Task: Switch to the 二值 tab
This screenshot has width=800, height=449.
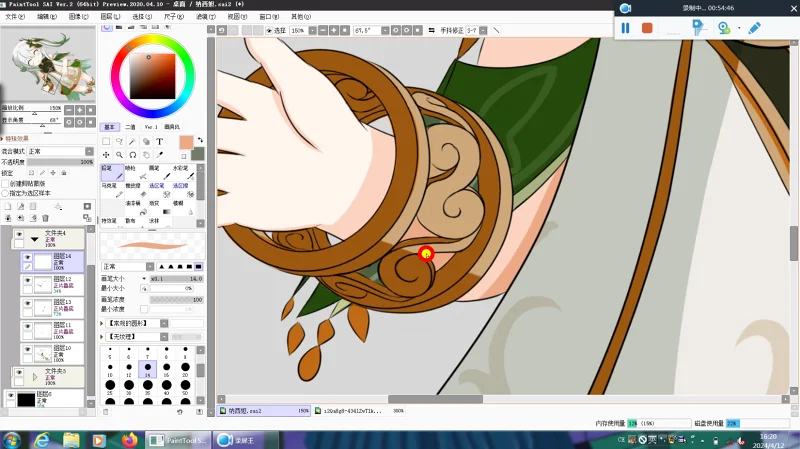Action: [131, 127]
